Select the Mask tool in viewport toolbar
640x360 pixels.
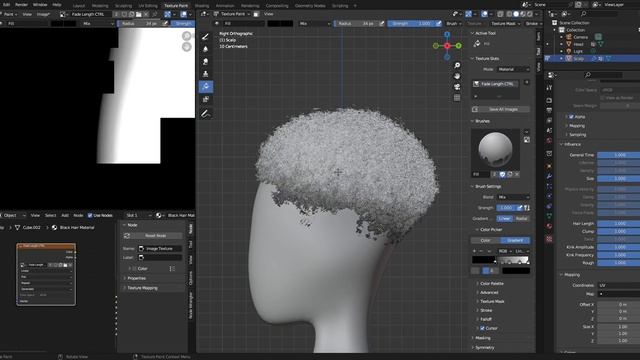tap(206, 99)
